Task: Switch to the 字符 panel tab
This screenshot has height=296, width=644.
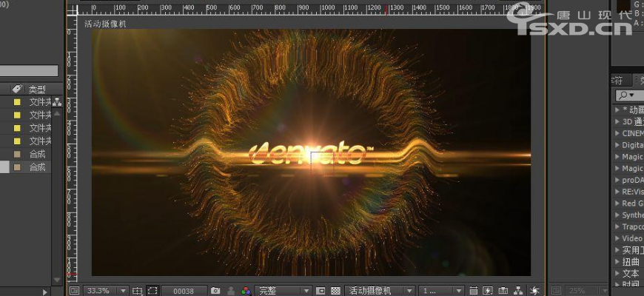Action: click(x=617, y=80)
